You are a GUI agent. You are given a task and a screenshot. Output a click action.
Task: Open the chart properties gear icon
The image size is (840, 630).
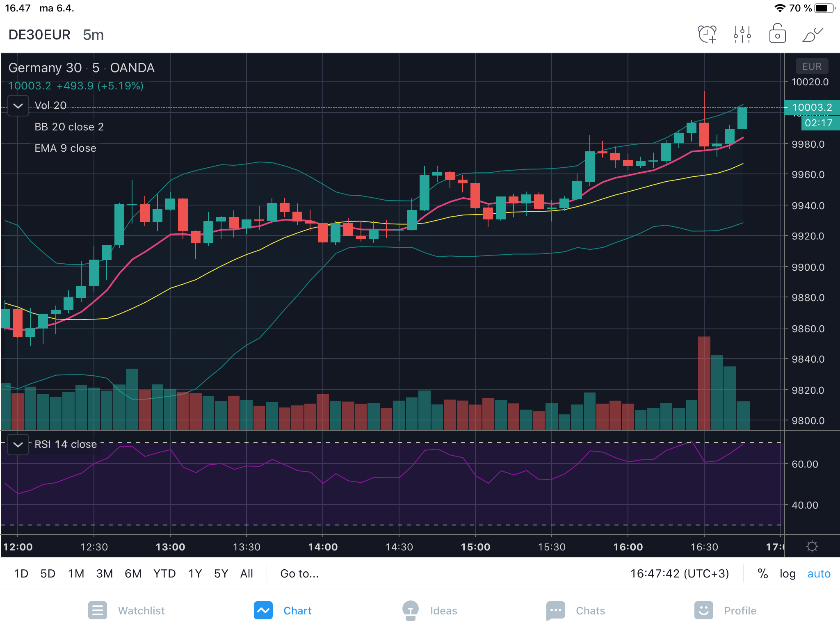tap(812, 546)
